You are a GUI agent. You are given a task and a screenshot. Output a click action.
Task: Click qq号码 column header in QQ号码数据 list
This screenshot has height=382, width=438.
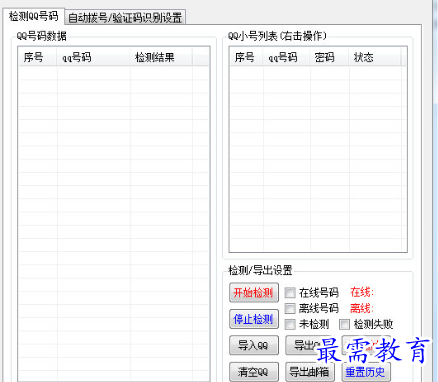pos(94,57)
